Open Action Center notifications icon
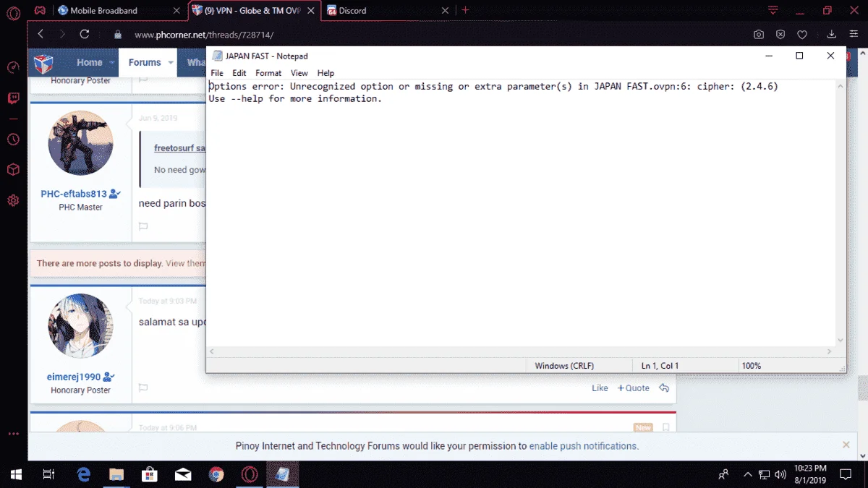 (x=846, y=474)
